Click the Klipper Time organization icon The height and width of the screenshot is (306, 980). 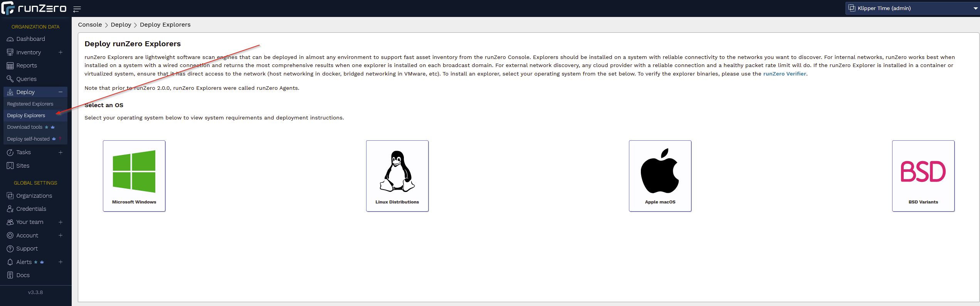click(852, 8)
